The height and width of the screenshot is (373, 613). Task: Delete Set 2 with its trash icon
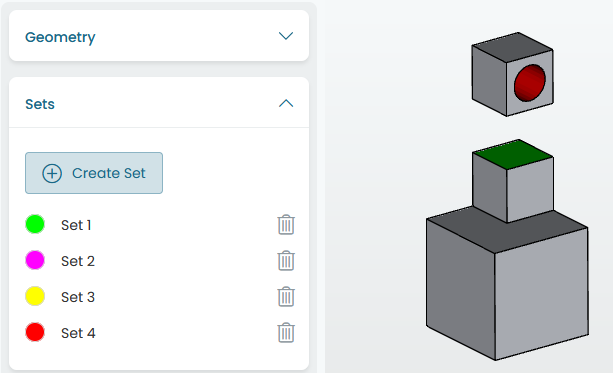tap(286, 261)
